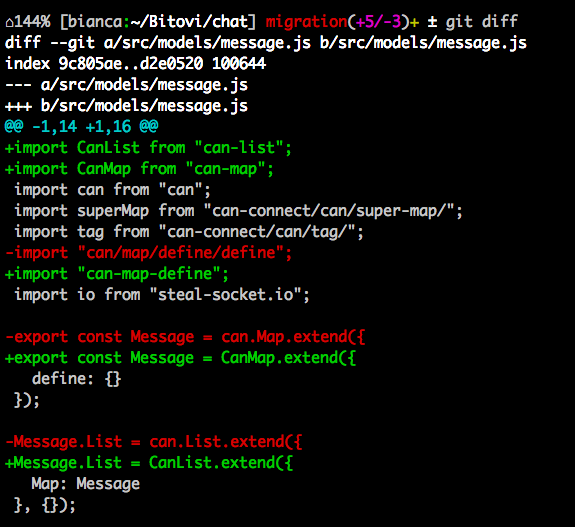Click the bianca:~/Bitovi/chat prompt path
Viewport: 575px width, 527px height.
158,22
